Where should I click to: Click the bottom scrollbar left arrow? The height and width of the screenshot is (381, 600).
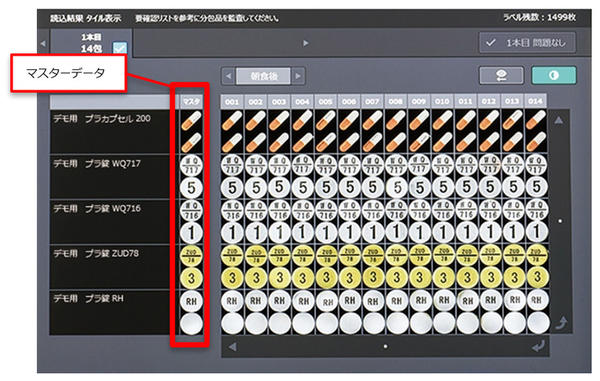tap(232, 347)
